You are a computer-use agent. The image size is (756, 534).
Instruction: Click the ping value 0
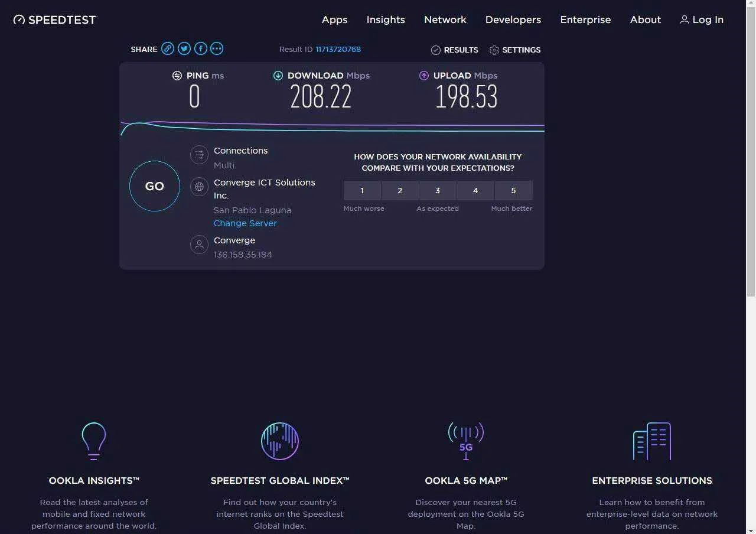[x=194, y=97]
